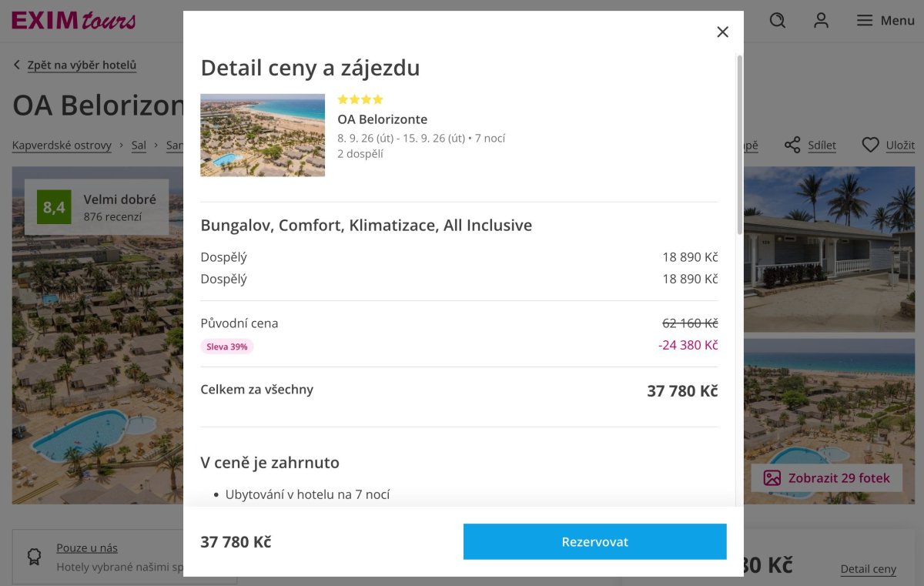Click the Rezervovat button
This screenshot has height=586, width=924.
(x=594, y=541)
